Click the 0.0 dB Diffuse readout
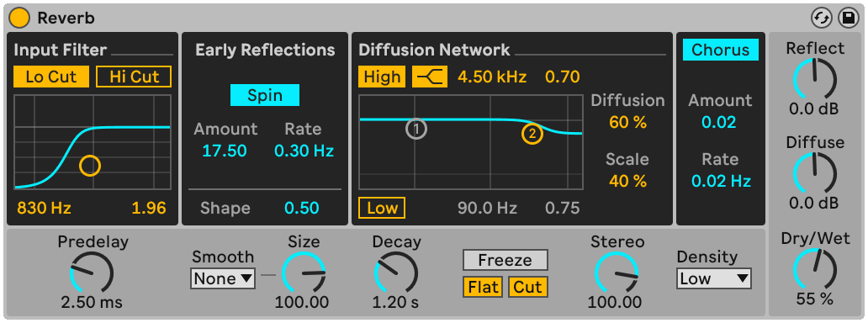Image resolution: width=868 pixels, height=323 pixels. [814, 203]
